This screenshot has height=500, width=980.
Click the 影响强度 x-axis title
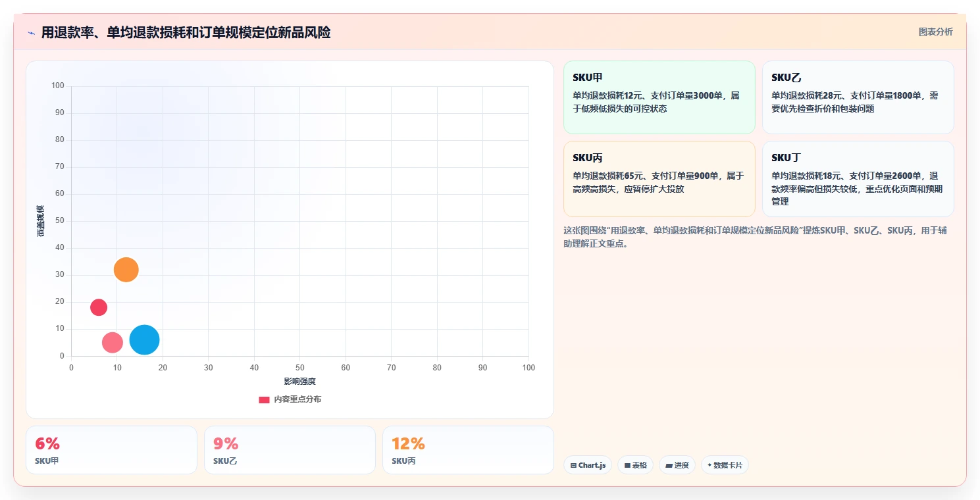coord(299,382)
